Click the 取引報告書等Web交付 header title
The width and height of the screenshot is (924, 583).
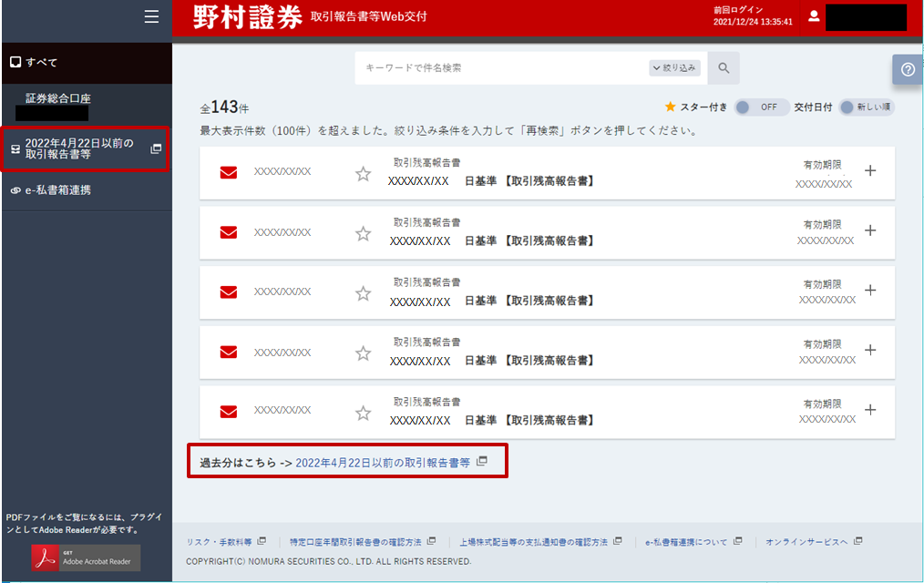pyautogui.click(x=369, y=16)
